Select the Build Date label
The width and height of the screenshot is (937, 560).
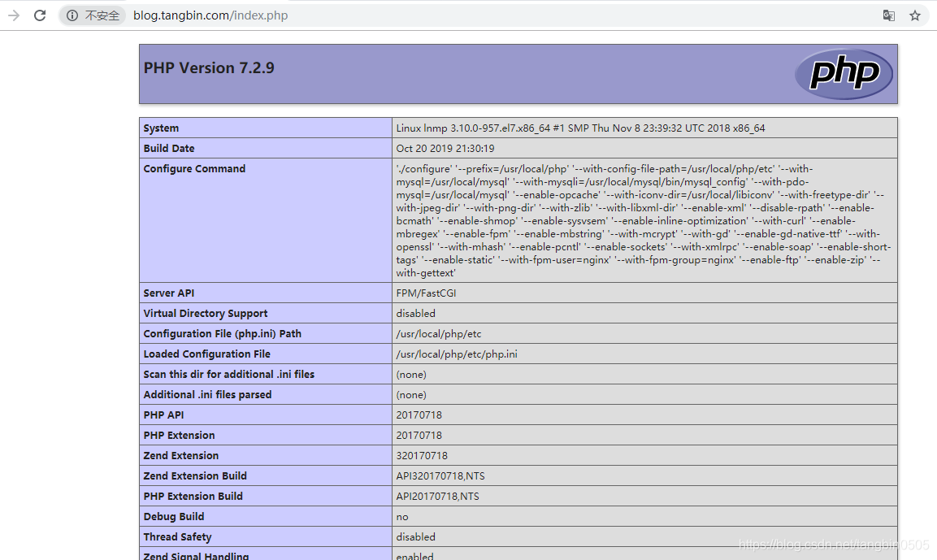(x=168, y=148)
